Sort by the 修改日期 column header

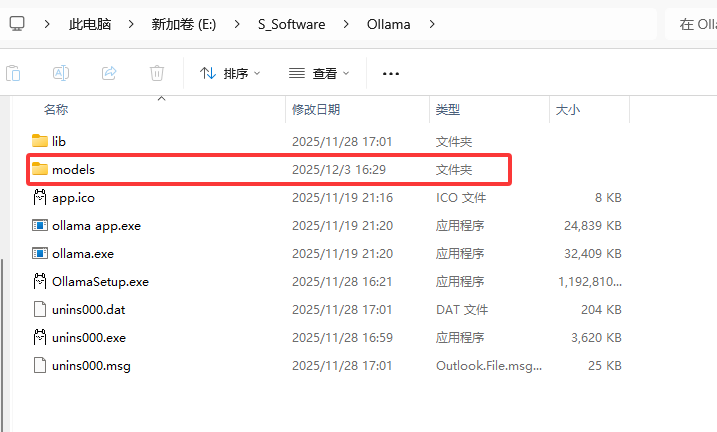pos(316,110)
